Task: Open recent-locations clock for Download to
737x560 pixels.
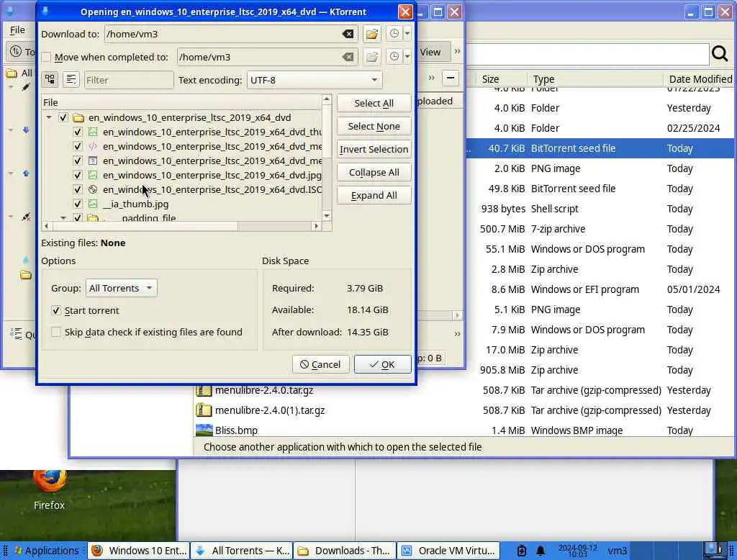Action: pos(394,33)
